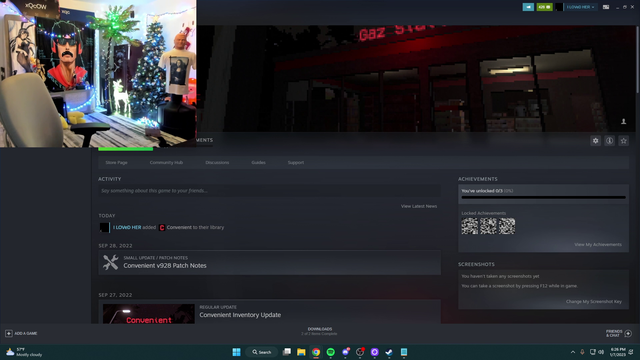Select the third locked achievement icon
Image resolution: width=640 pixels, height=360 pixels.
507,226
